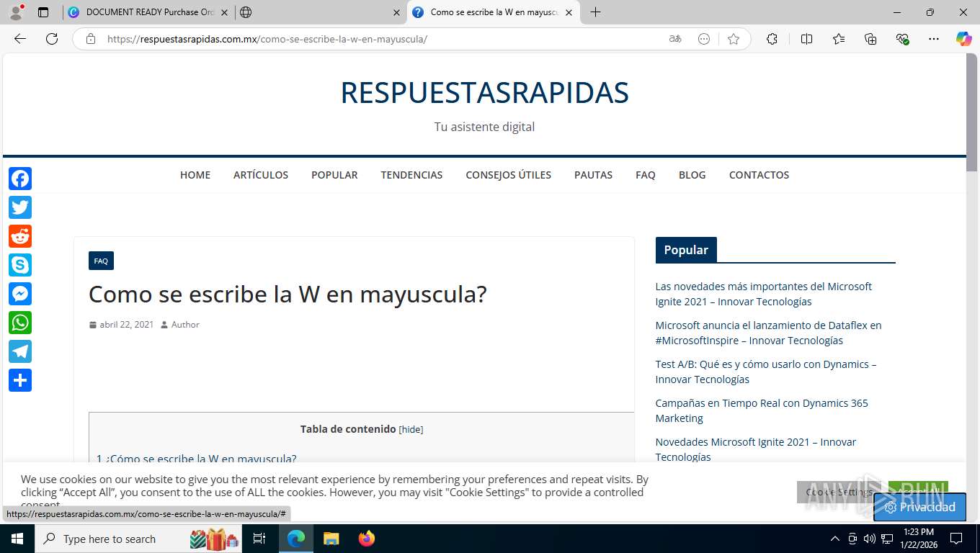Open the FAQ navigation item
This screenshot has height=553, width=980.
coord(646,175)
